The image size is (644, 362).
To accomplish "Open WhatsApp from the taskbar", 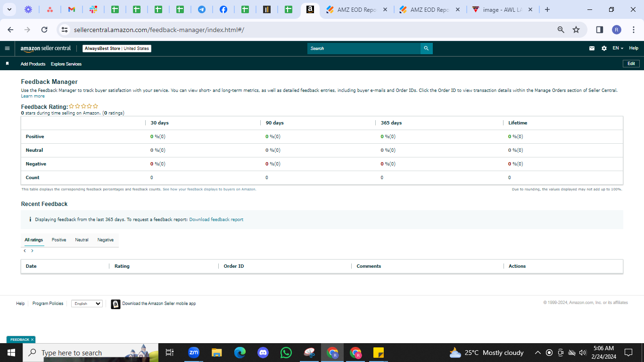I will click(286, 353).
